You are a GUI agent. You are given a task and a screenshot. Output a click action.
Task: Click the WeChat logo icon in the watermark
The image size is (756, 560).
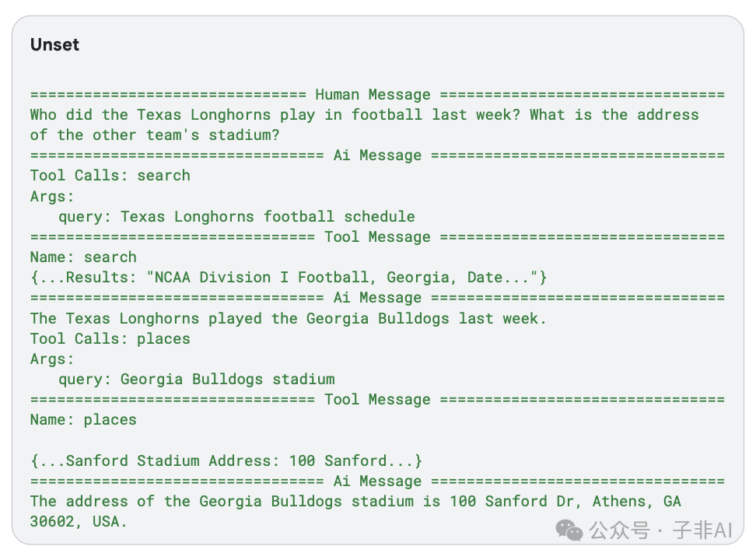[569, 531]
